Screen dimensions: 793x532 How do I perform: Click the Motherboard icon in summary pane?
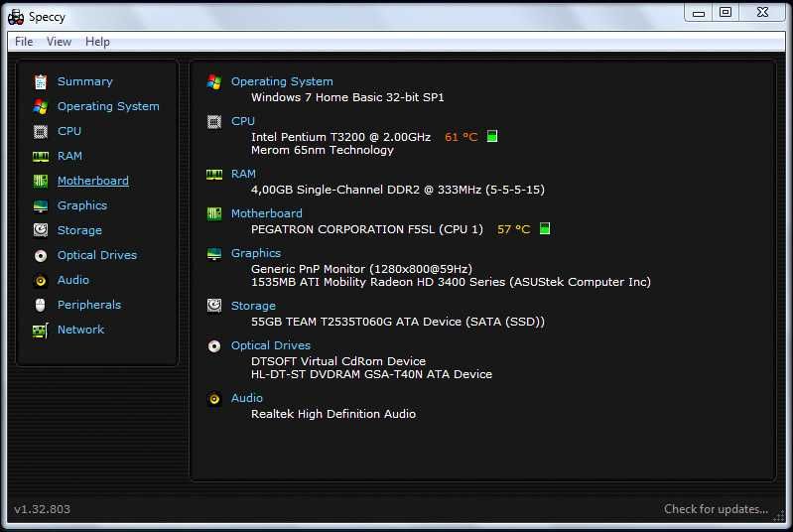click(214, 214)
